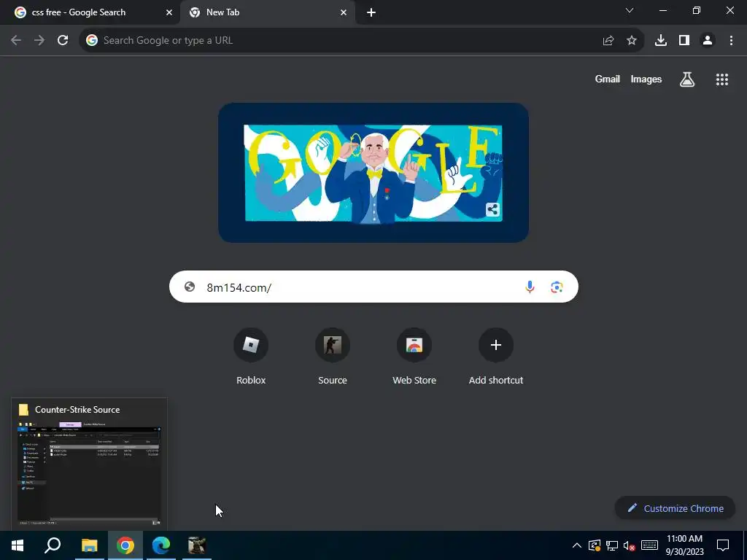
Task: Open the Web Store shortcut
Action: 414,356
